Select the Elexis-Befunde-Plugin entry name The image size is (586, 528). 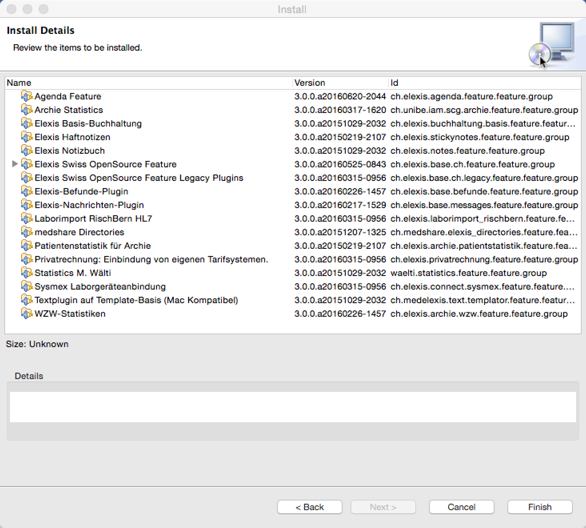(81, 191)
